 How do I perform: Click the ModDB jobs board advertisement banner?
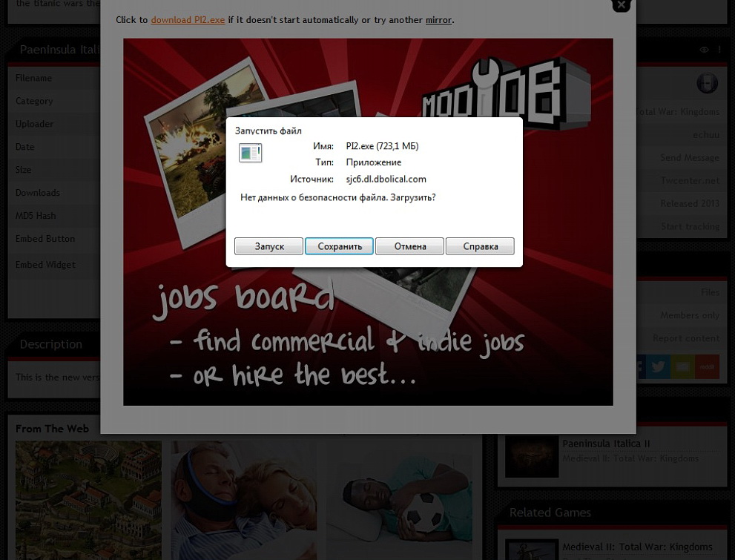tap(368, 334)
